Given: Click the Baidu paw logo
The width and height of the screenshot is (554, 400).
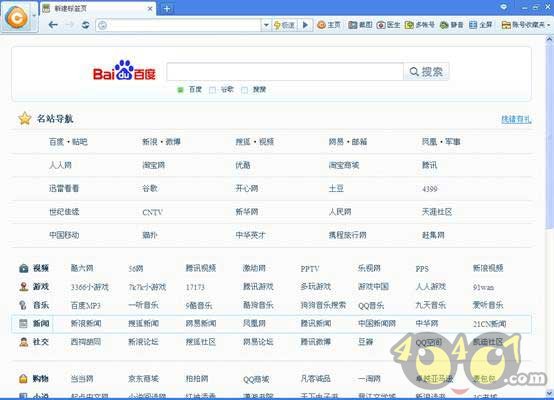Looking at the screenshot, I should click(x=124, y=70).
